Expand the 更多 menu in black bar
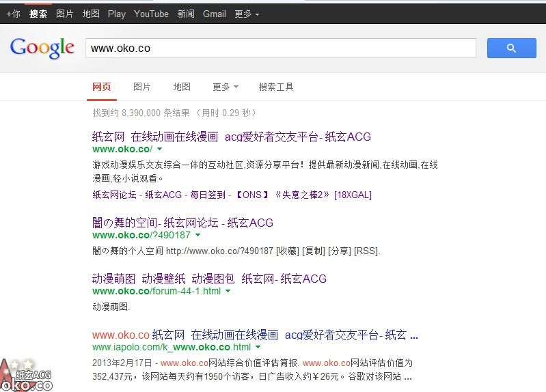 tap(247, 14)
